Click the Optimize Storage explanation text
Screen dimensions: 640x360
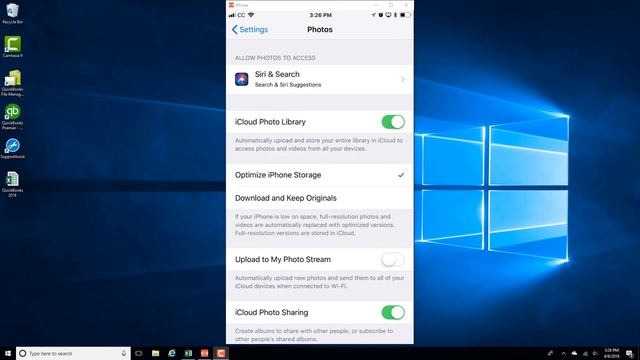pos(315,225)
